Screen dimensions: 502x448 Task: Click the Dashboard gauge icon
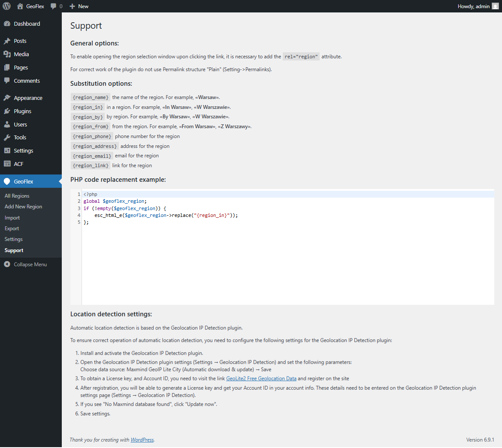click(7, 24)
